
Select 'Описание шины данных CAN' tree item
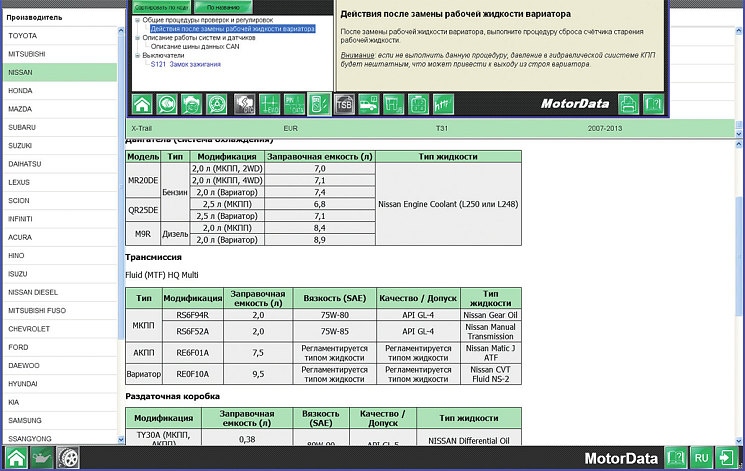pos(195,47)
